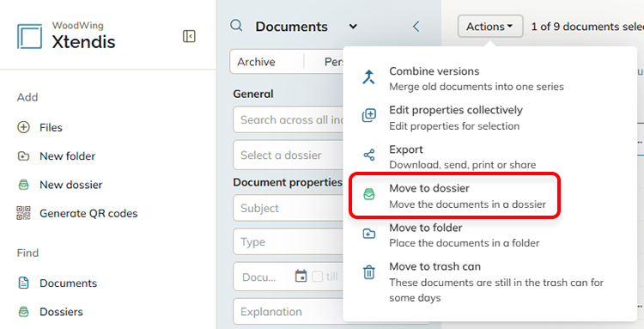The height and width of the screenshot is (329, 644).
Task: Open the Actions dropdown button
Action: point(490,27)
